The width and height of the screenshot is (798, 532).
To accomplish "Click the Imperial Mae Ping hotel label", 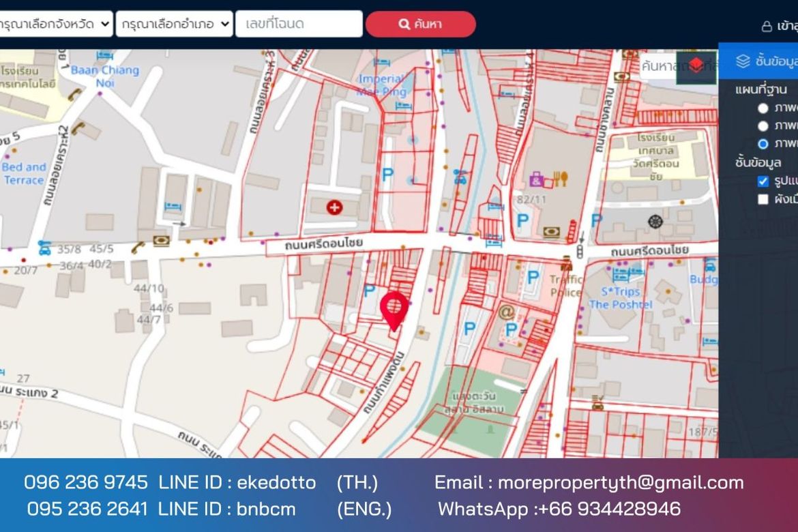I will click(x=381, y=85).
